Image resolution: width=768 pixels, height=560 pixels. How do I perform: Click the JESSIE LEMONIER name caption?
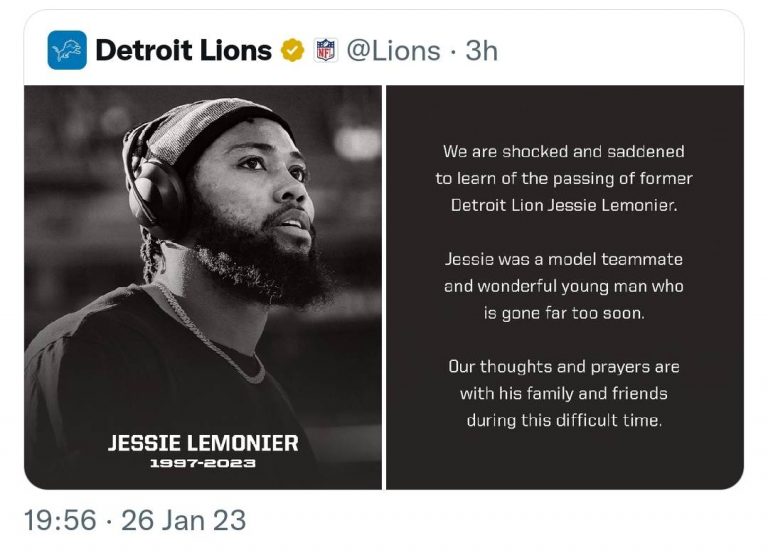[x=203, y=443]
